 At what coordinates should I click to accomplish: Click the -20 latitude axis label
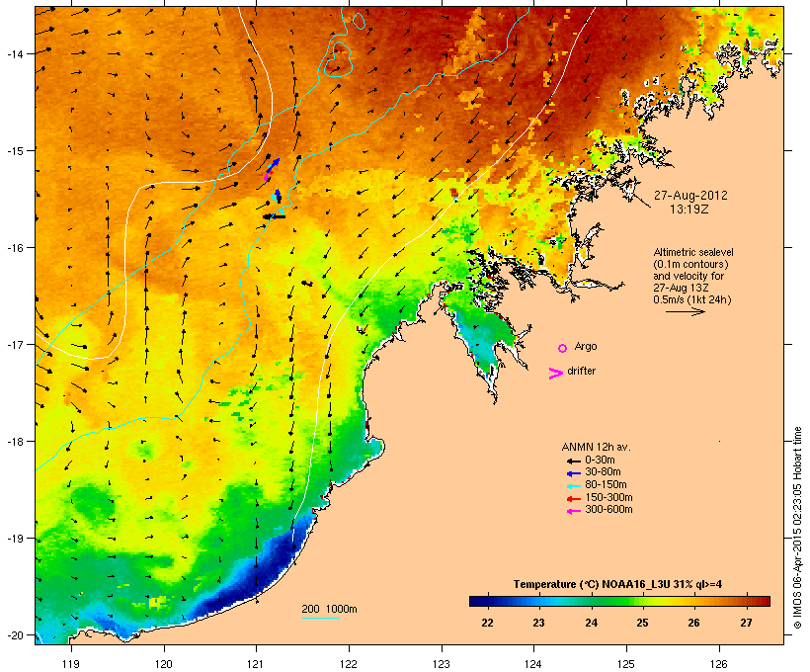(x=14, y=635)
